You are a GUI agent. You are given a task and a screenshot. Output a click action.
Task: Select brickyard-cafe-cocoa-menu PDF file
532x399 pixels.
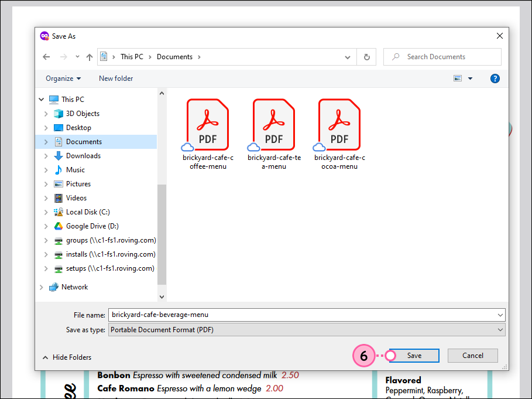pos(339,135)
